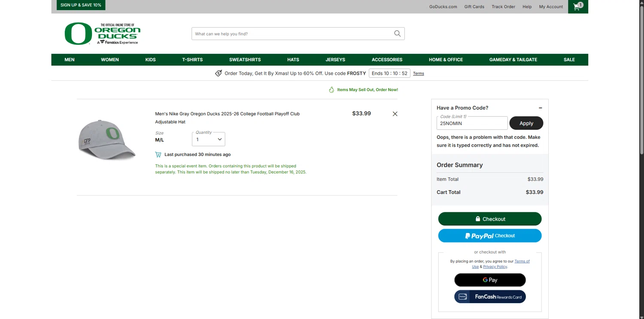
Task: Open the shopping cart icon
Action: click(578, 6)
